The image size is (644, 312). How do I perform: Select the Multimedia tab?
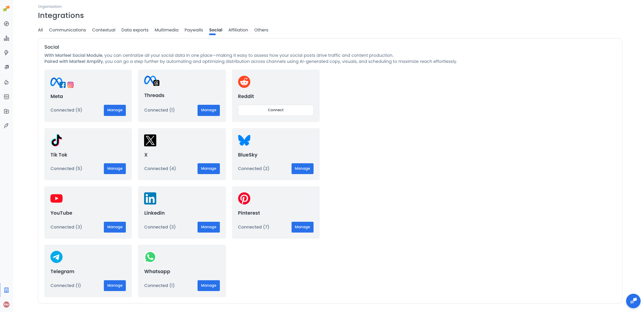pyautogui.click(x=166, y=30)
